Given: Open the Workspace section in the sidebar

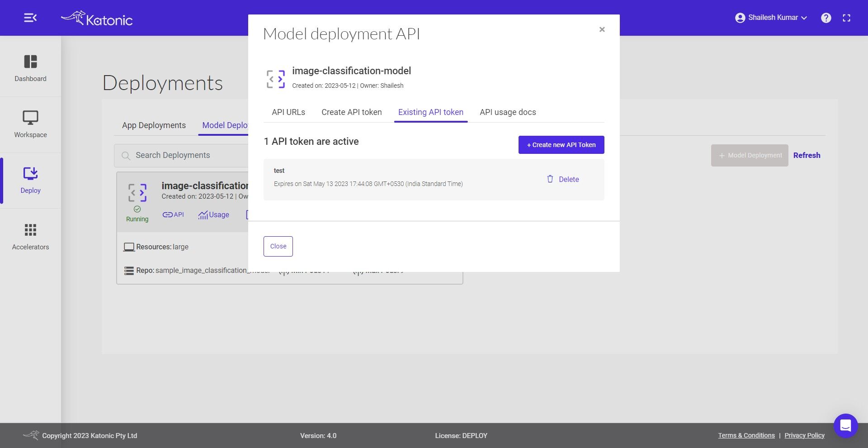Looking at the screenshot, I should click(x=30, y=124).
